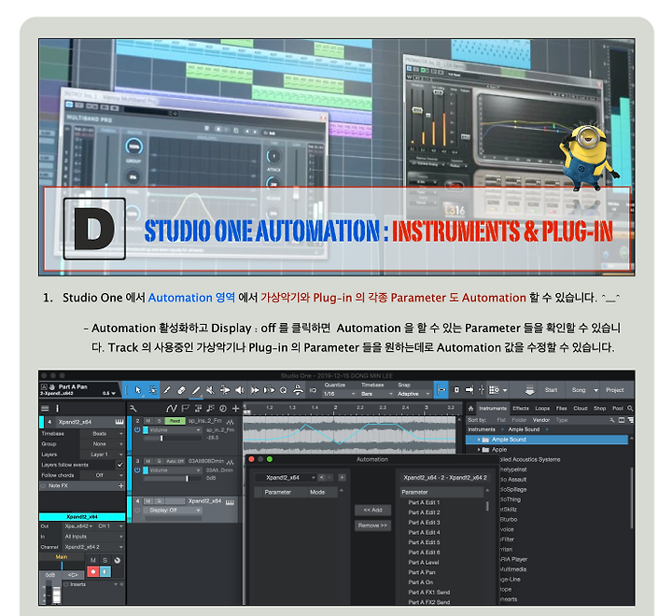Screen dimensions: 672x616
Task: Open Follow chords Off dropdown
Action: pos(102,475)
